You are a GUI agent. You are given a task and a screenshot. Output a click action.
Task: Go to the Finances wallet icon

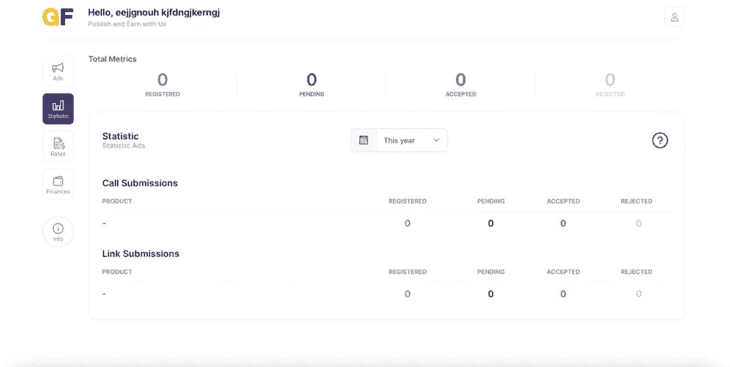(x=58, y=184)
